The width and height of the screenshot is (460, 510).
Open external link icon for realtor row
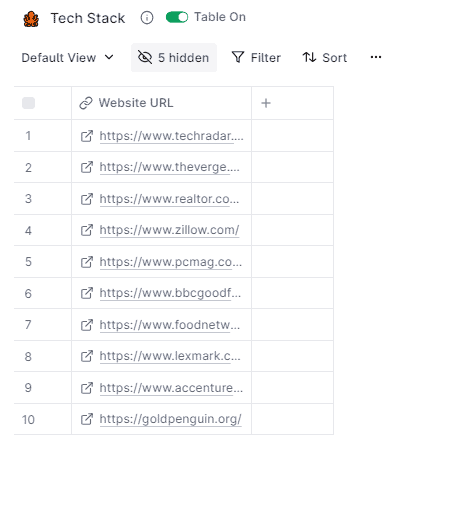(87, 199)
